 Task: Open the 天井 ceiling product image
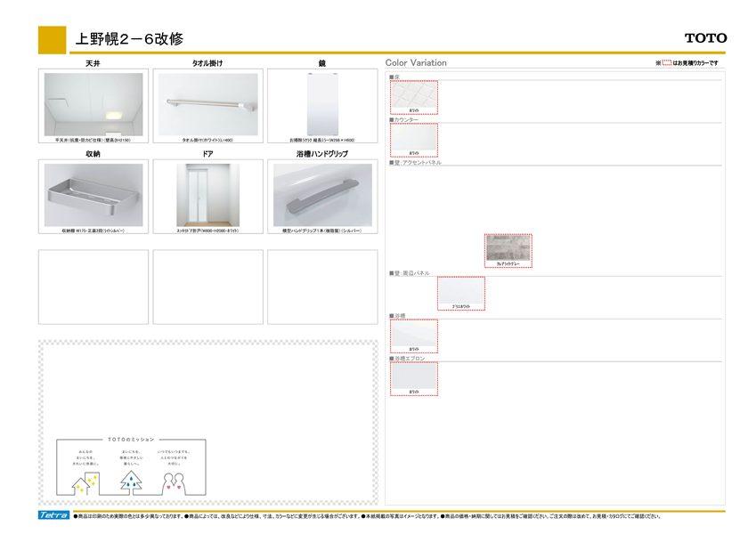coord(93,104)
